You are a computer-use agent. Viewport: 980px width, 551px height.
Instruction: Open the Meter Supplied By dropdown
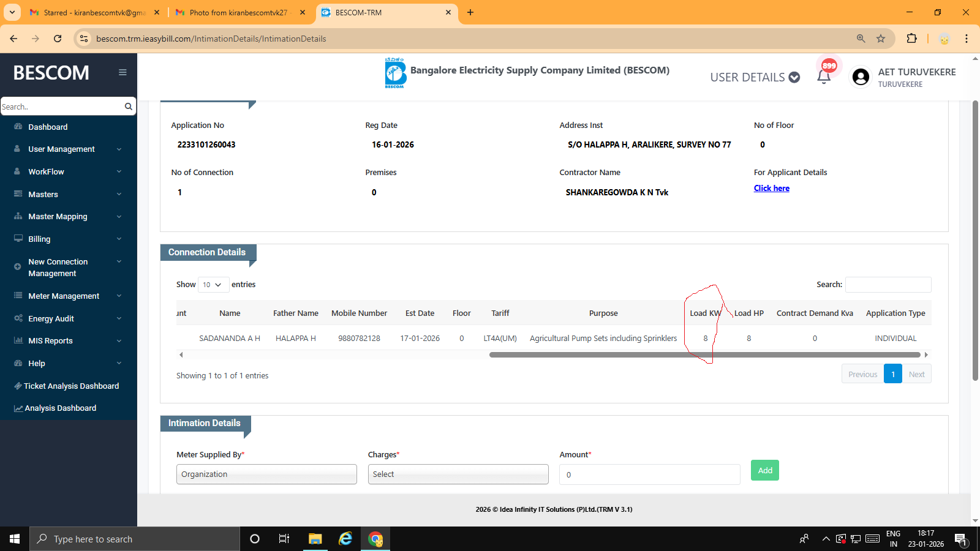coord(266,474)
